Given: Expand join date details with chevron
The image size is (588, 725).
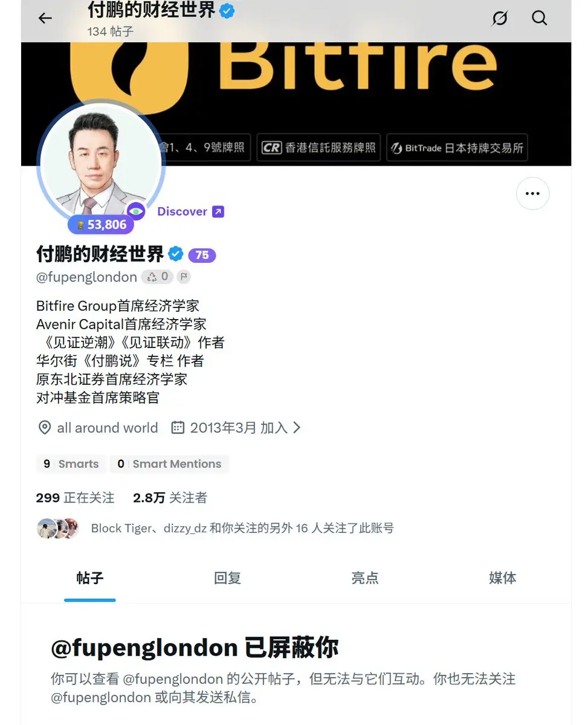Looking at the screenshot, I should coord(296,428).
